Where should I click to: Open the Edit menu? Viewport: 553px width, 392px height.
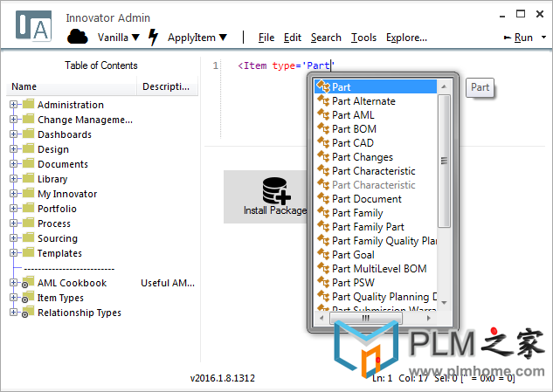coord(293,38)
